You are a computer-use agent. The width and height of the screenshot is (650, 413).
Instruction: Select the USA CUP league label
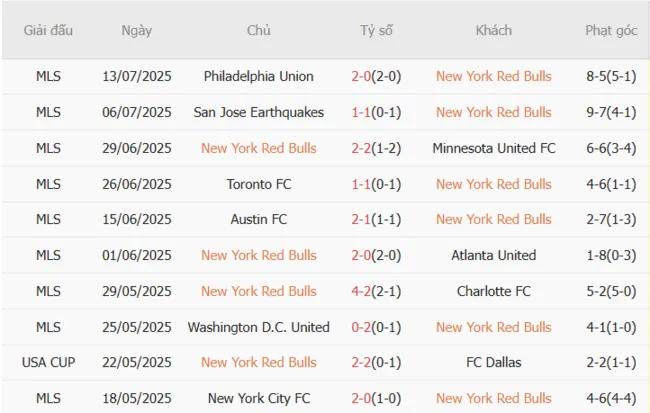coord(48,362)
